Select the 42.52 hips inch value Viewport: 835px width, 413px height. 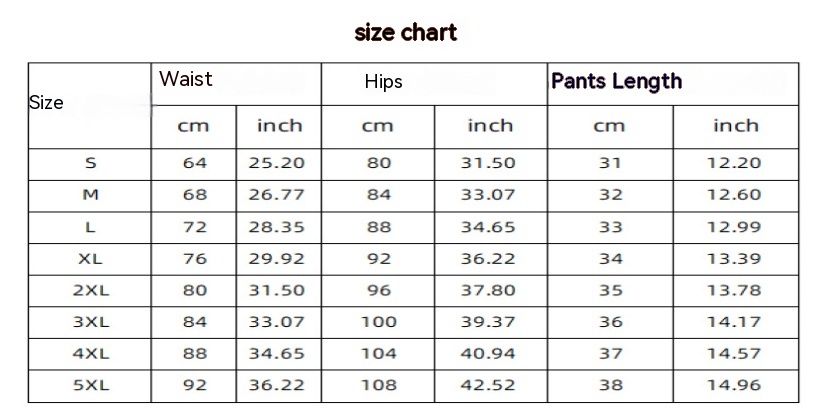click(489, 386)
